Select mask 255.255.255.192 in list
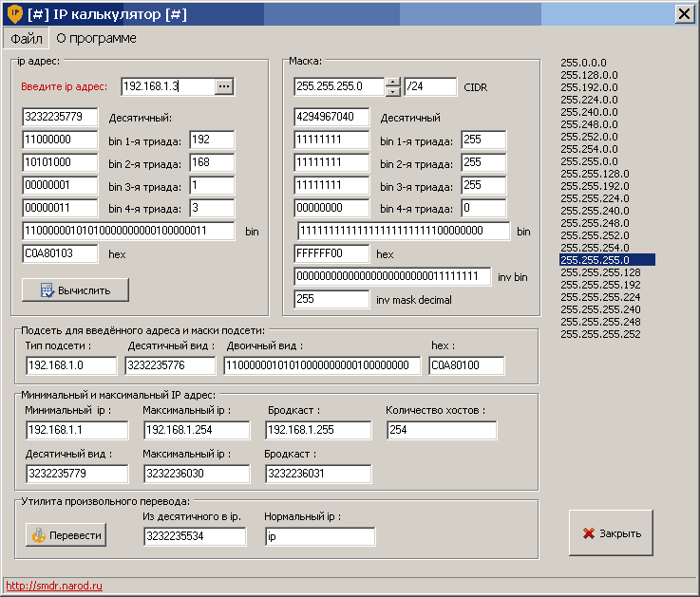The image size is (700, 597). [600, 285]
